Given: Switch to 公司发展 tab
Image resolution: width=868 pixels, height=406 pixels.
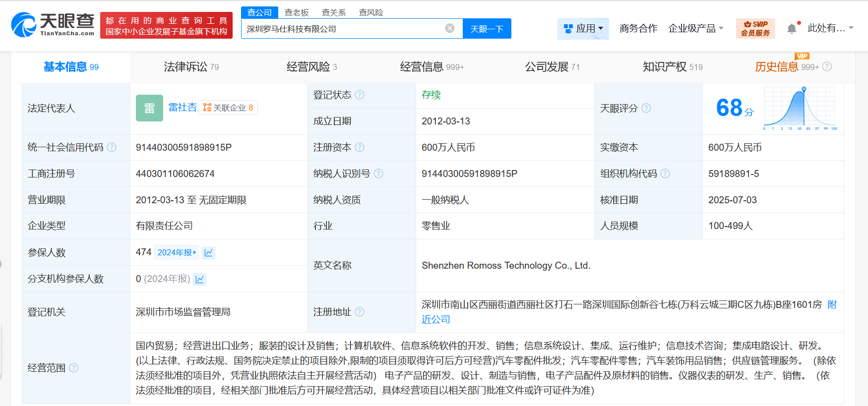Looking at the screenshot, I should [x=552, y=67].
